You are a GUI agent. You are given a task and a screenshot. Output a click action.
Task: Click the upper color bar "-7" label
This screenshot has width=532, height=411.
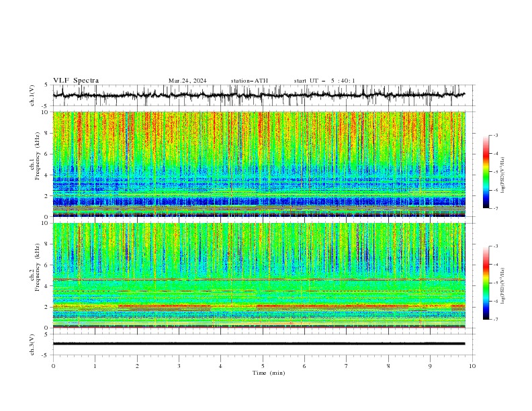pyautogui.click(x=496, y=208)
